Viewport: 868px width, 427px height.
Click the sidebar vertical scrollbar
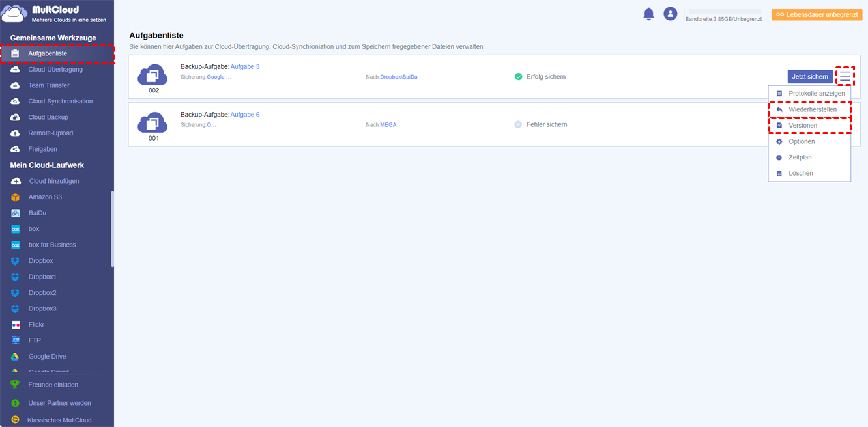tap(112, 228)
